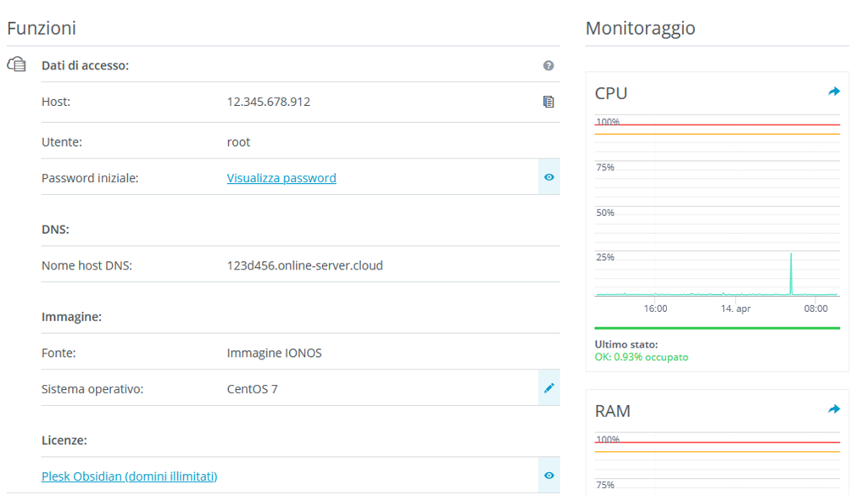
Task: Click the cloud server icon beside Dati di accesso
Action: coord(17,64)
